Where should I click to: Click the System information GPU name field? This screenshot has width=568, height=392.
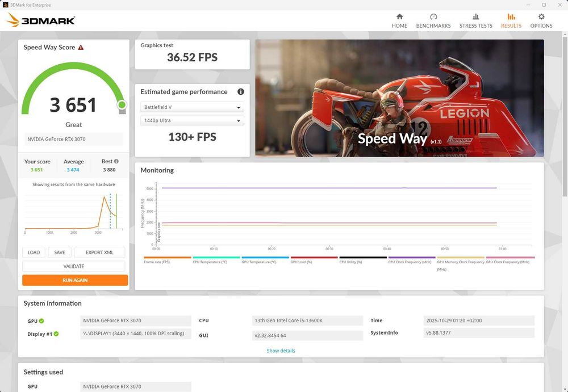coord(136,321)
